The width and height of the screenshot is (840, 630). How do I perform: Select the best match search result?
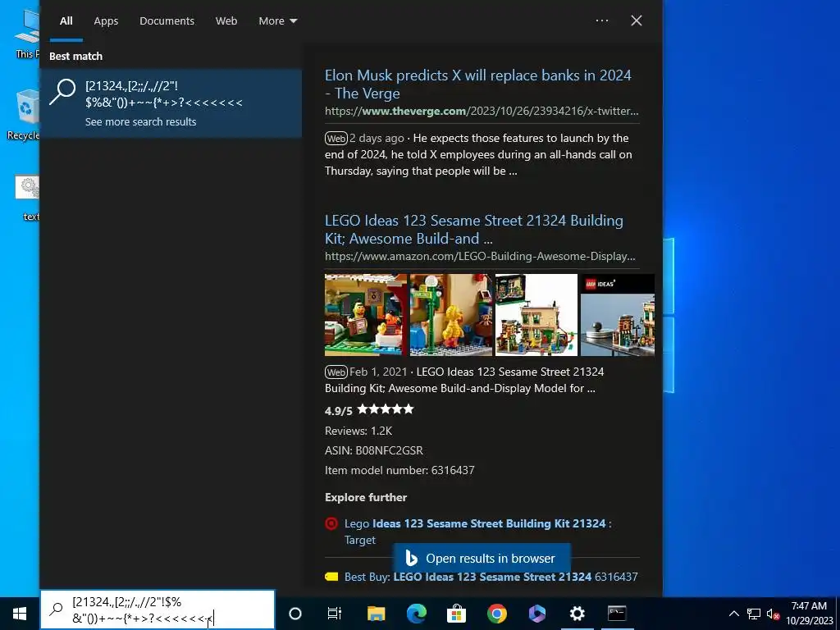pos(171,103)
